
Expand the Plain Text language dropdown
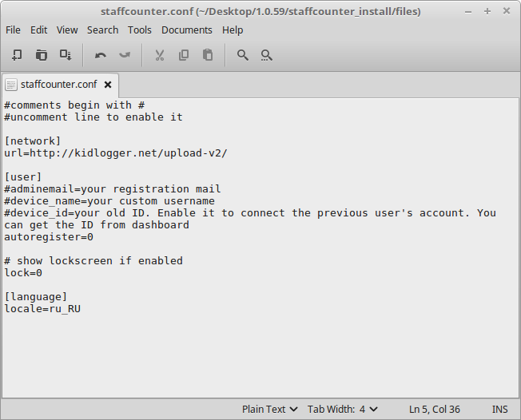269,410
